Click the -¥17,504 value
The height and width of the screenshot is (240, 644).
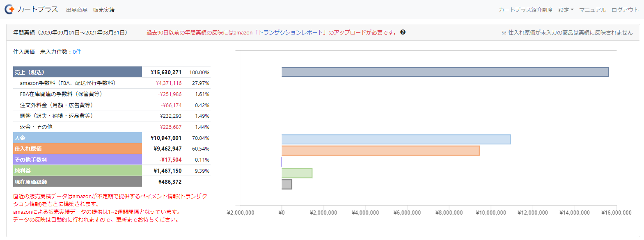tap(170, 160)
